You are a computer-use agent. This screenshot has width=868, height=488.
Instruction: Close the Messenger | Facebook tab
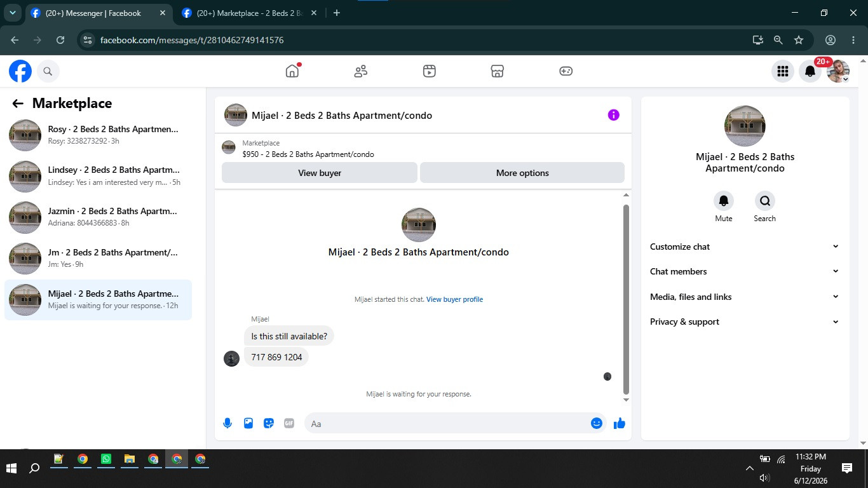162,13
